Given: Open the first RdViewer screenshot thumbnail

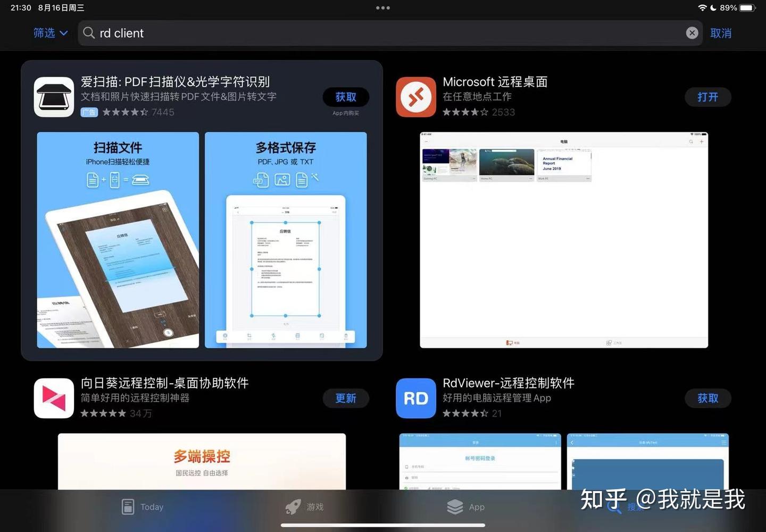Looking at the screenshot, I should 480,462.
